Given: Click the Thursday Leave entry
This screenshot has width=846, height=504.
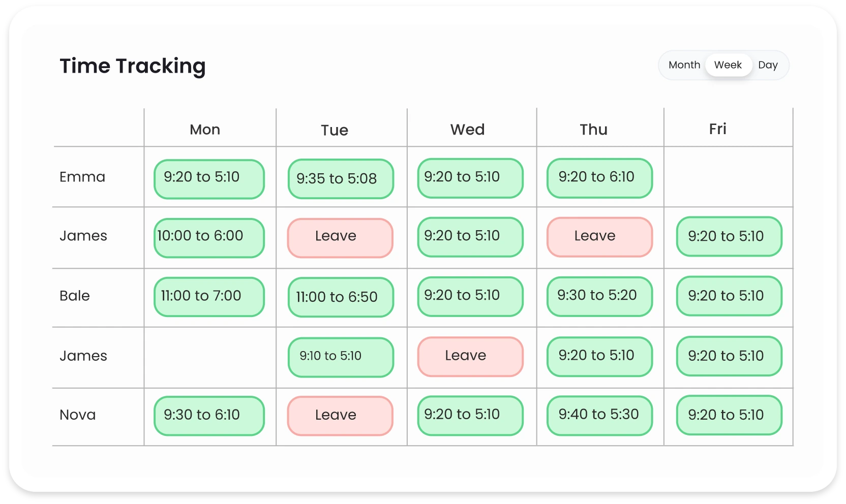Looking at the screenshot, I should pyautogui.click(x=599, y=237).
